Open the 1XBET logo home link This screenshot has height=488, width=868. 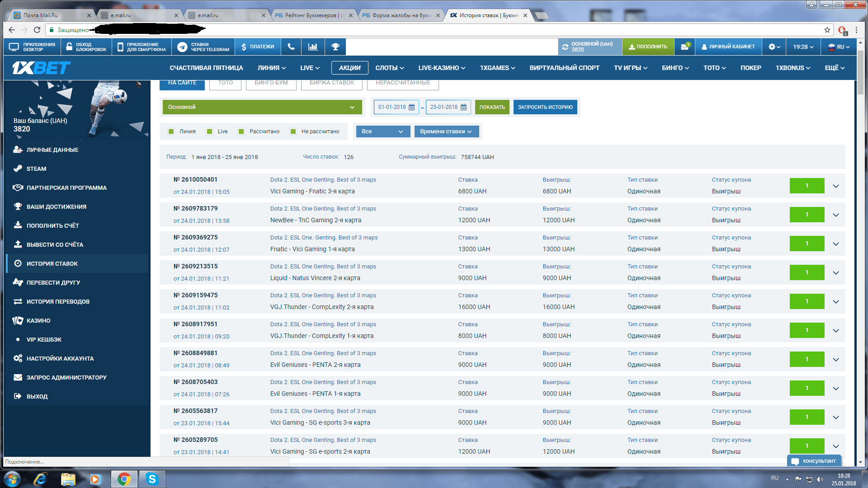[41, 68]
